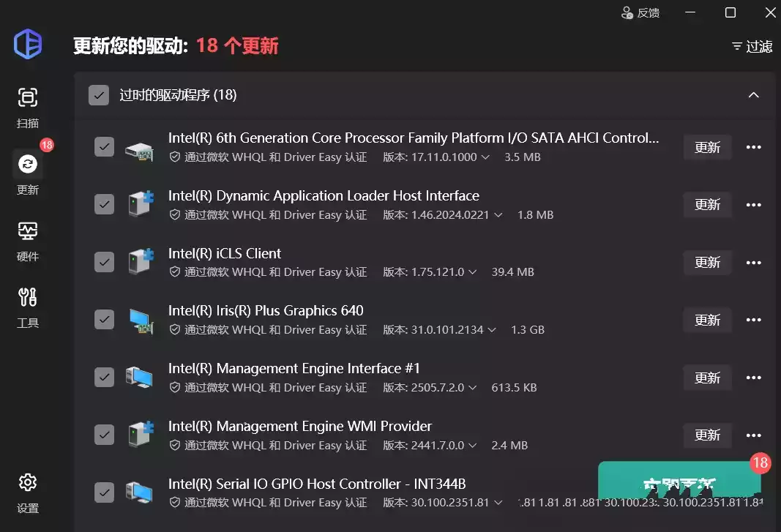Open the 工具 (Tools) panel from sidebar

(x=27, y=300)
